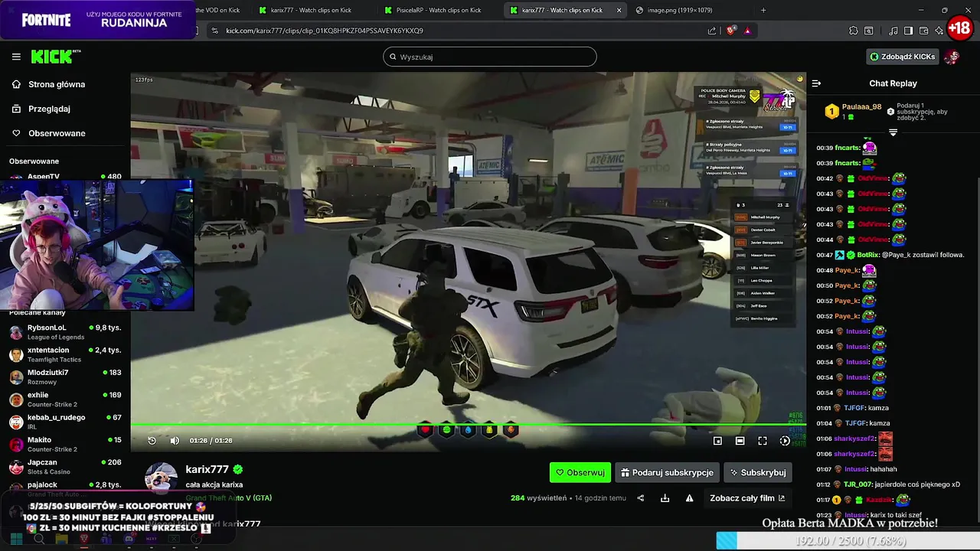Click the Windows Start button on the taskbar
This screenshot has height=551, width=980.
click(16, 539)
